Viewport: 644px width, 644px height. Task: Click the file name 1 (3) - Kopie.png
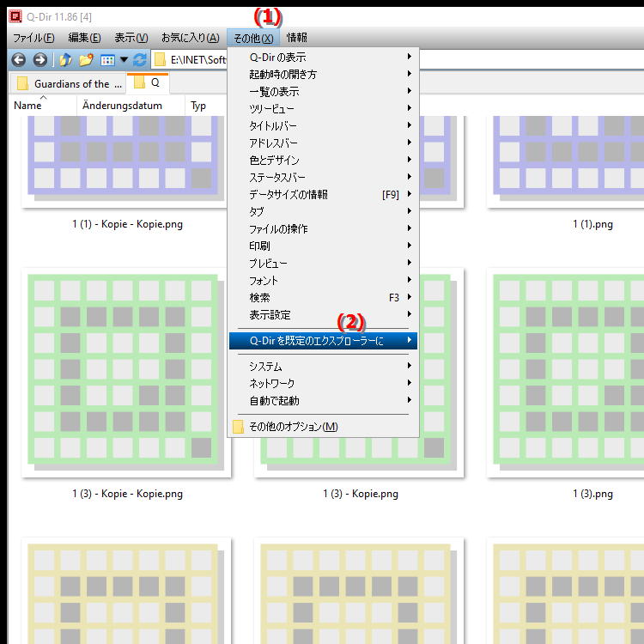[361, 494]
